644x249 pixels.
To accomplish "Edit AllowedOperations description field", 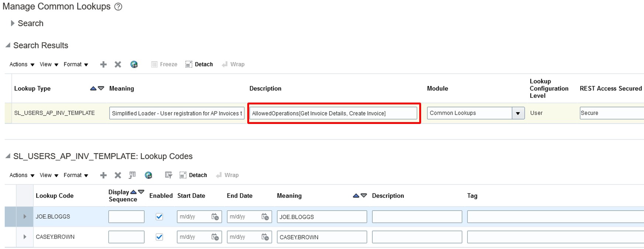I will pos(334,113).
